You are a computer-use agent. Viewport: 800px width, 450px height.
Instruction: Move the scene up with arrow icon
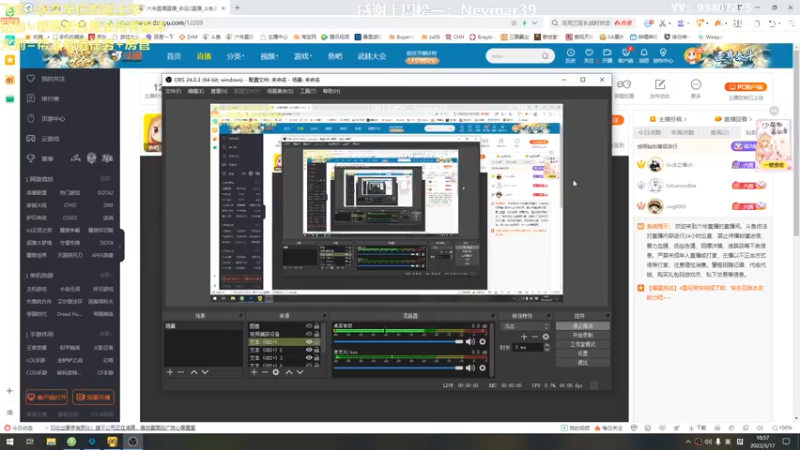click(194, 372)
